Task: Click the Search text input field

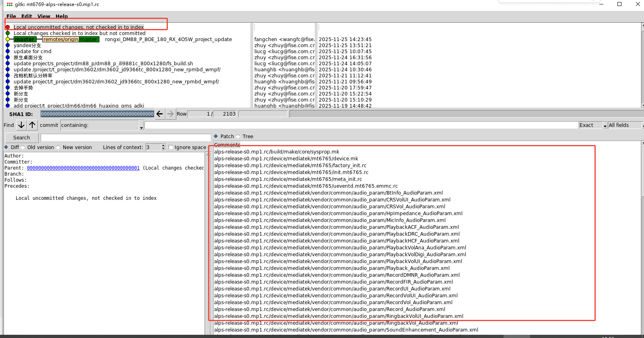Action: point(126,138)
